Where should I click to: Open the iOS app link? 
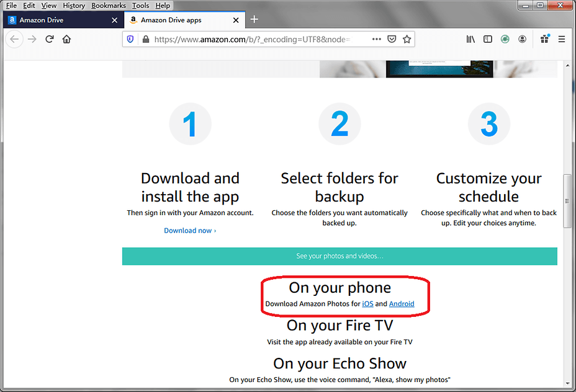coord(367,304)
